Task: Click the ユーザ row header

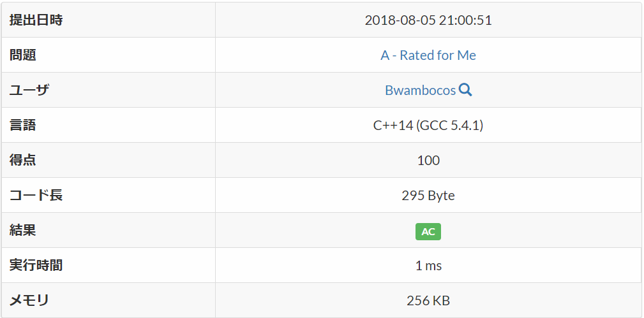Action: pyautogui.click(x=109, y=90)
